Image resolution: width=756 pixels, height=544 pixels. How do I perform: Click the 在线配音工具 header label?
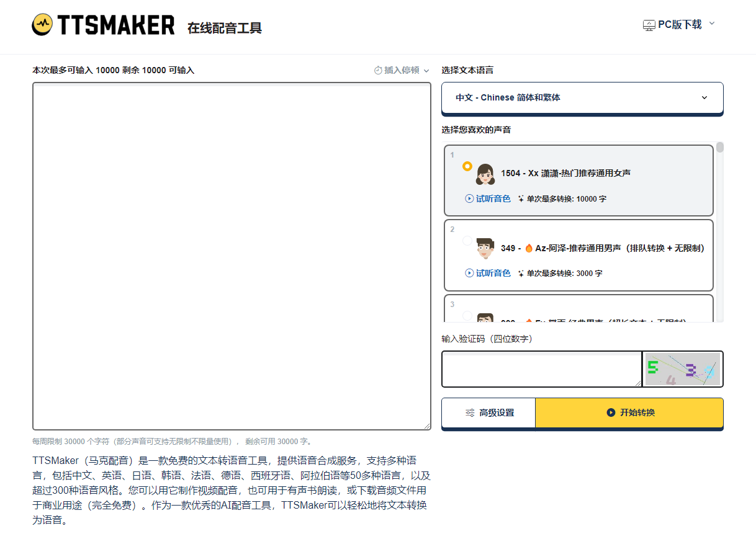click(224, 27)
